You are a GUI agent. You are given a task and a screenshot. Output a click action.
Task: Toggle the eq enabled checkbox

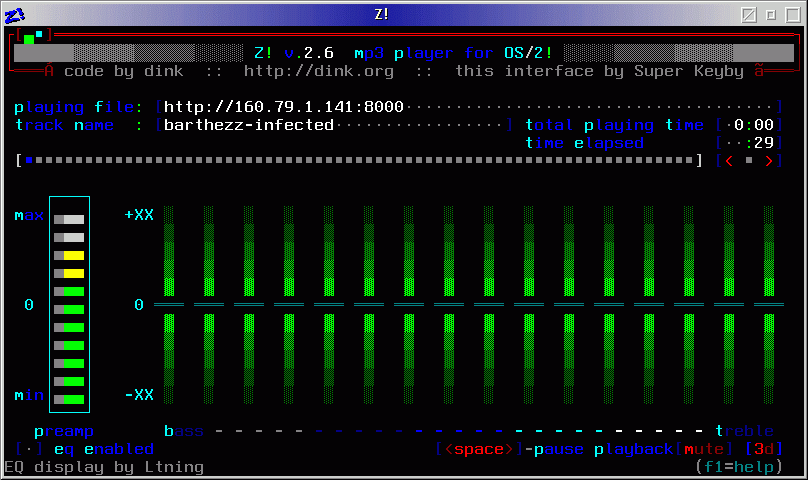pyautogui.click(x=29, y=450)
